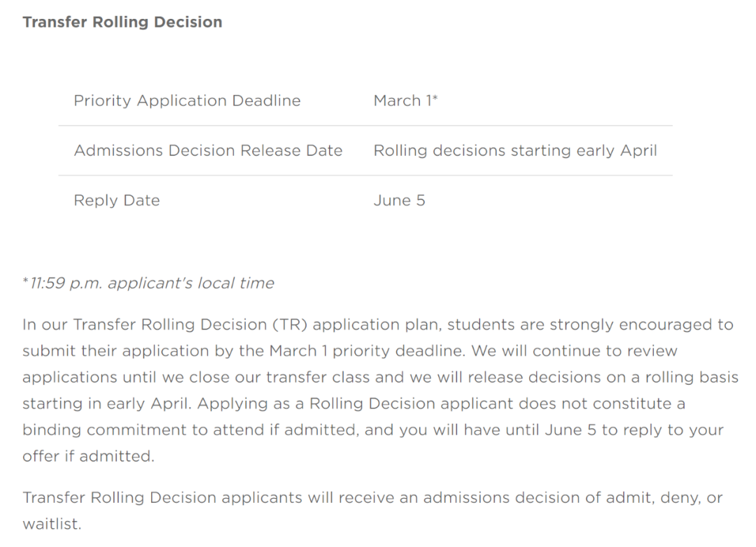Click the word 'waitlist.' on the last line

(52, 523)
